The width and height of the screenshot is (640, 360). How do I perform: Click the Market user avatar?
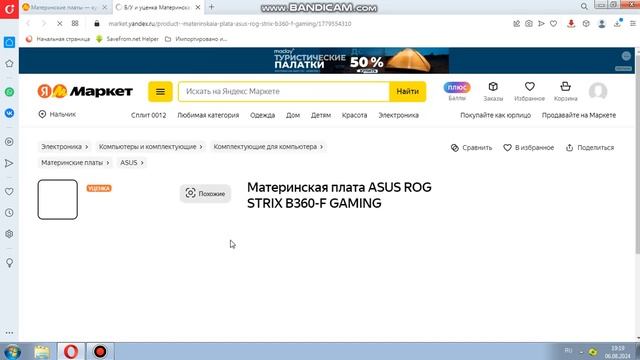point(598,91)
